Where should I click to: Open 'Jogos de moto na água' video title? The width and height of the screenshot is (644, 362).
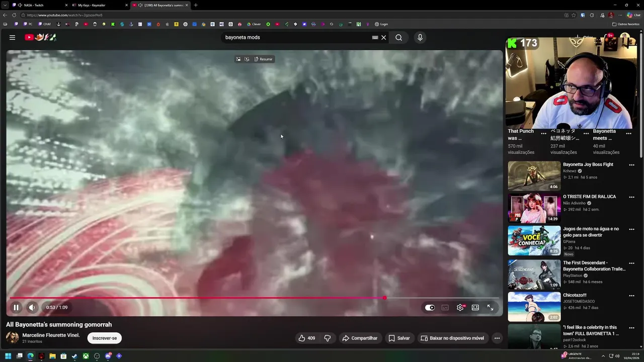point(591,232)
